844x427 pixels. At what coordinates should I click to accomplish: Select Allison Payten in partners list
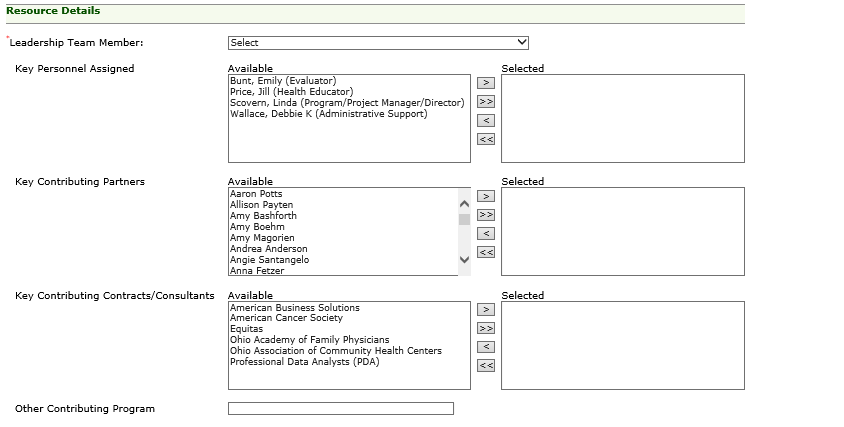click(262, 205)
